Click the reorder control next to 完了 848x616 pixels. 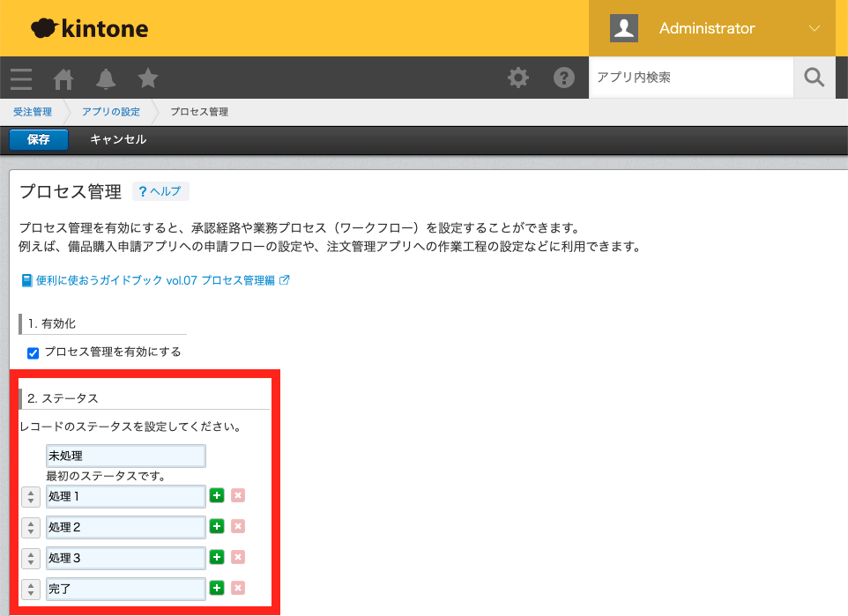tap(30, 588)
